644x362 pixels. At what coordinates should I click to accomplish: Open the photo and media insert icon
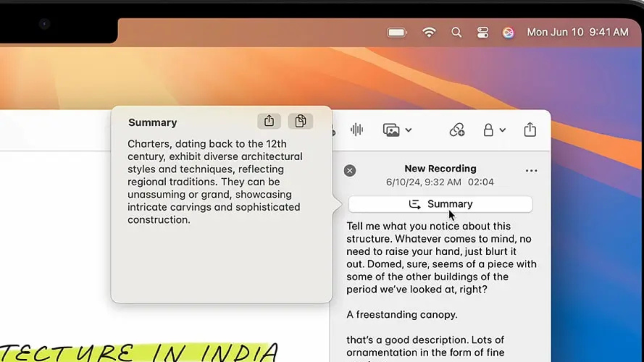391,130
